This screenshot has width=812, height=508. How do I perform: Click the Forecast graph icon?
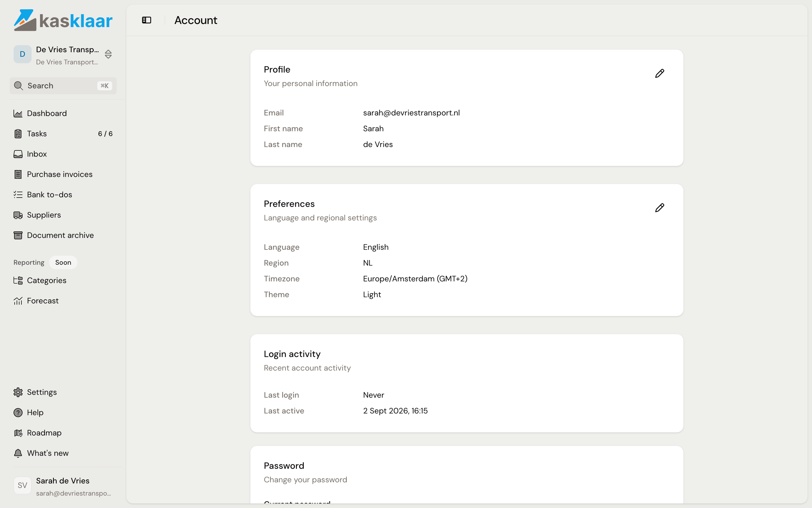[x=18, y=301]
